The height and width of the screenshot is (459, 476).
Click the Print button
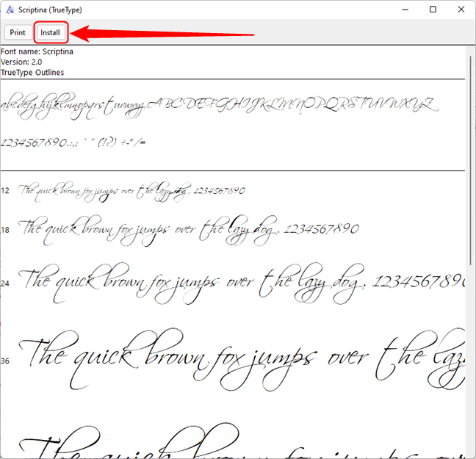point(18,32)
